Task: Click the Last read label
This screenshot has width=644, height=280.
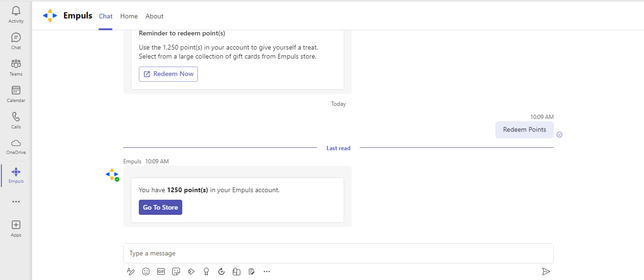Action: 339,148
